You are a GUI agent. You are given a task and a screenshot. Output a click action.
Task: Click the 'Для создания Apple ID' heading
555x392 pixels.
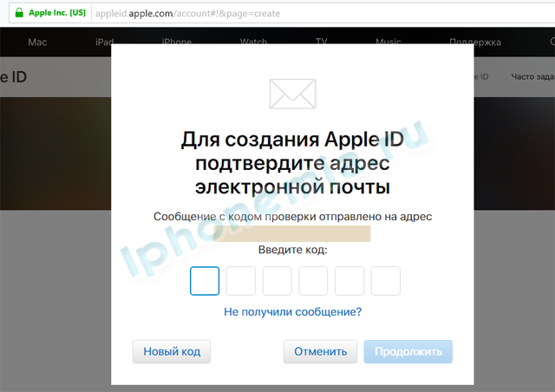(292, 139)
